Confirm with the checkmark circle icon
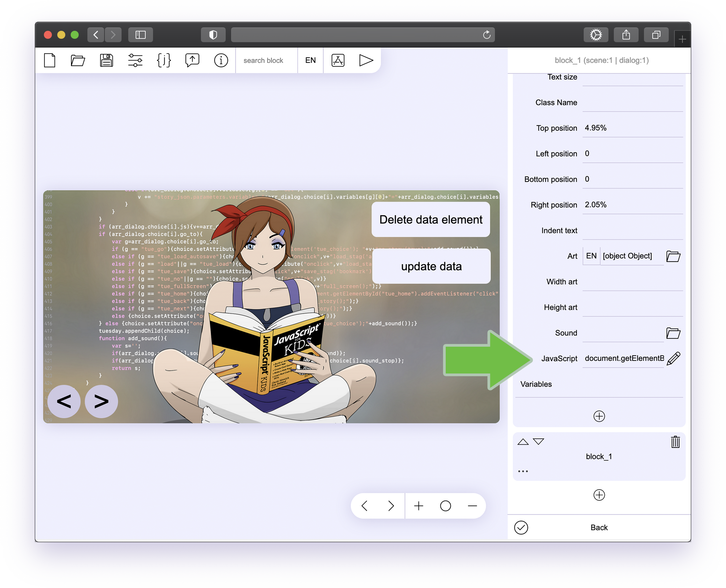 [x=521, y=528]
